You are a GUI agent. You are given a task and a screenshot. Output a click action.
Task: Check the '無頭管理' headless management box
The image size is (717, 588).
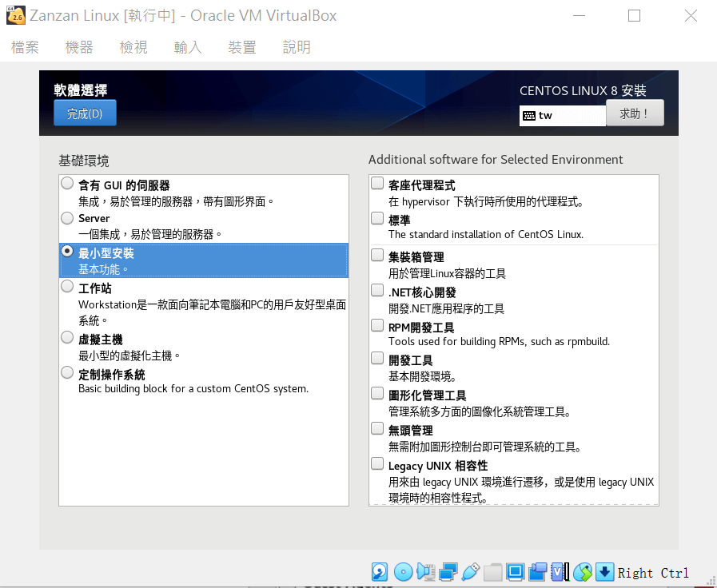377,428
